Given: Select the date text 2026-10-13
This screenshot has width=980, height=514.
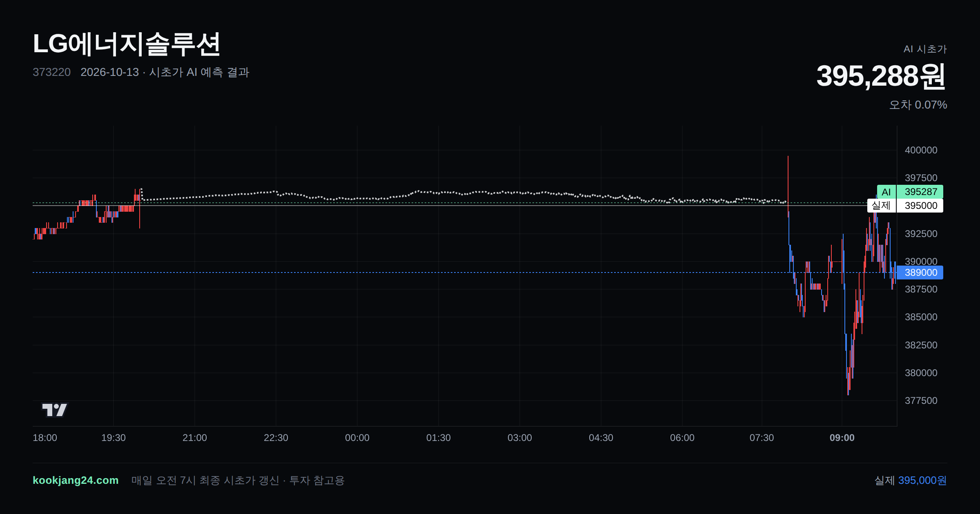Looking at the screenshot, I should click(110, 72).
